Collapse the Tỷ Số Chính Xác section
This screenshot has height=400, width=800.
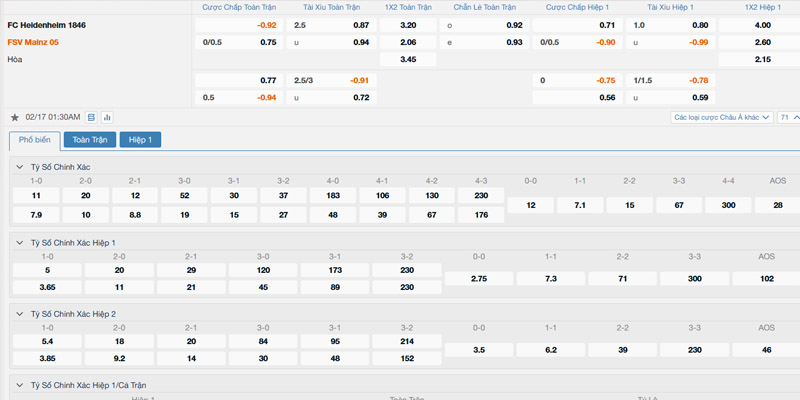(x=20, y=167)
